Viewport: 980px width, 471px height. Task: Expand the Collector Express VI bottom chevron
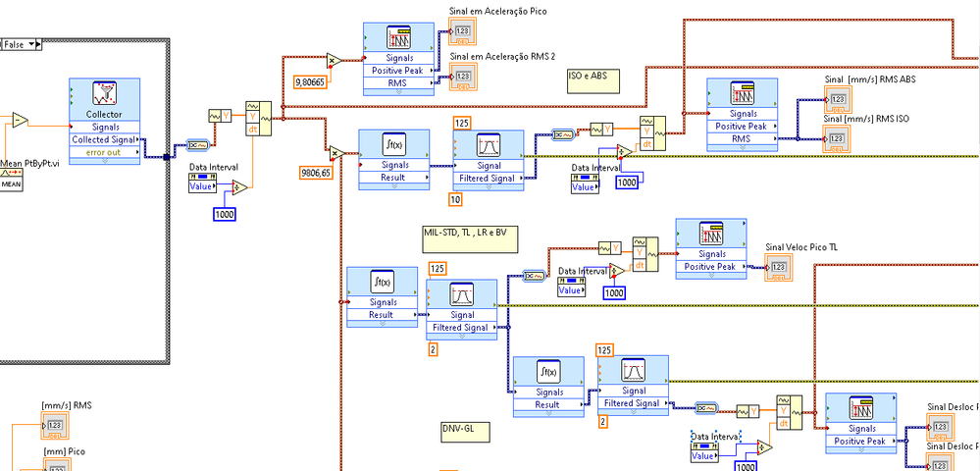(104, 161)
